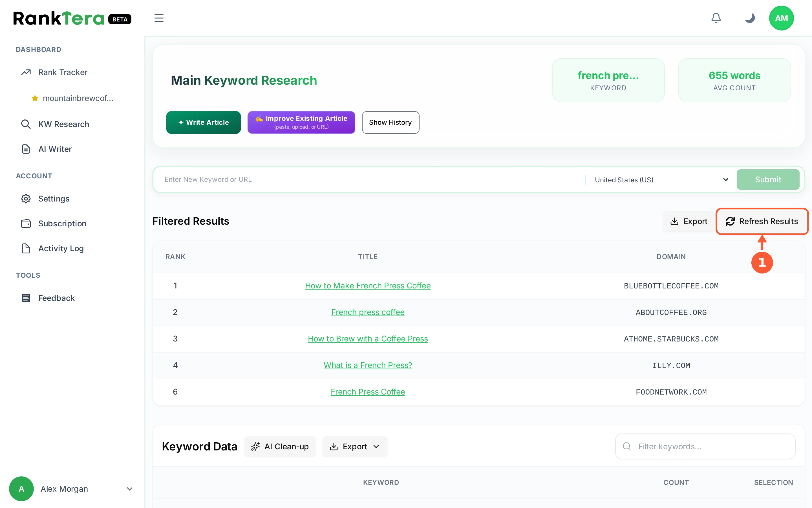Click the COUNT column header
This screenshot has height=508, width=812.
(676, 483)
